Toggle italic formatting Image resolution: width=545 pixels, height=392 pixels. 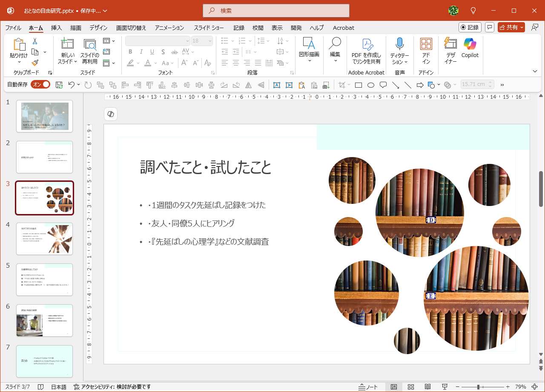tap(141, 52)
